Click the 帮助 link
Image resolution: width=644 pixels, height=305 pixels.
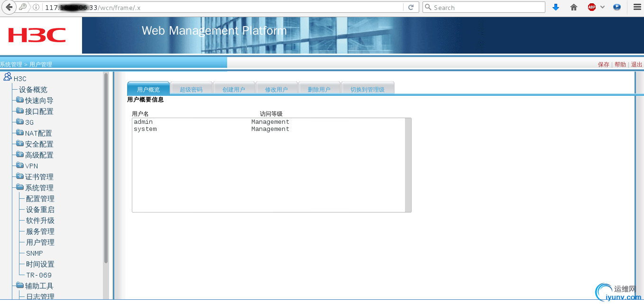620,65
